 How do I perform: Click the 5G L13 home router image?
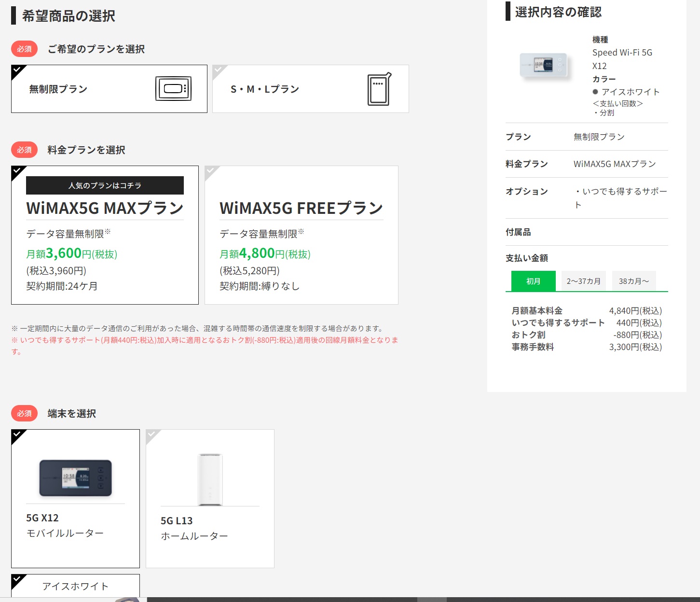point(210,479)
